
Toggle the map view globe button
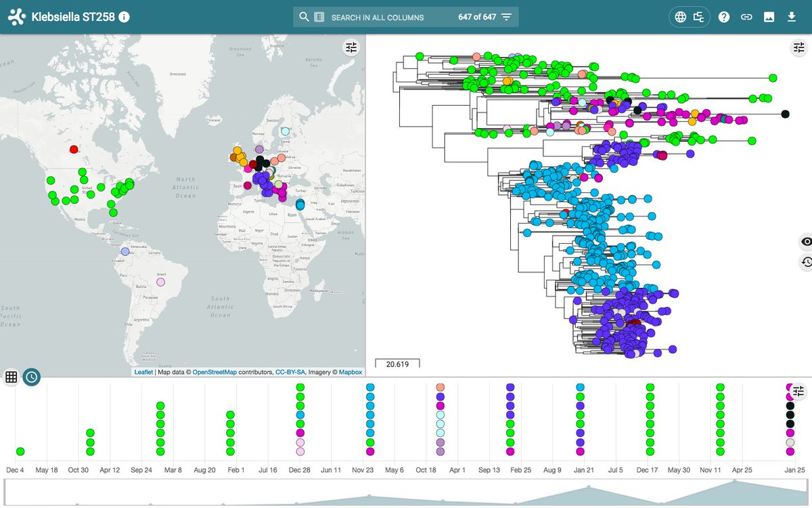(681, 17)
